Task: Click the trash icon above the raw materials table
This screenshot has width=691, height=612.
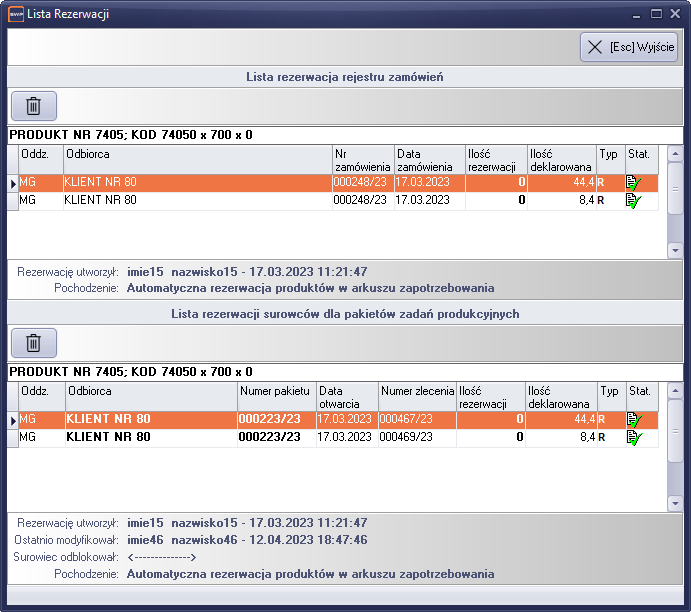Action: point(33,343)
